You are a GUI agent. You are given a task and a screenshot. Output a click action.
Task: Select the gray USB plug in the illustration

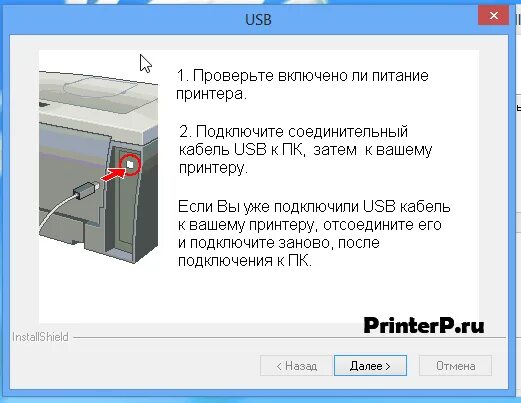pyautogui.click(x=86, y=190)
